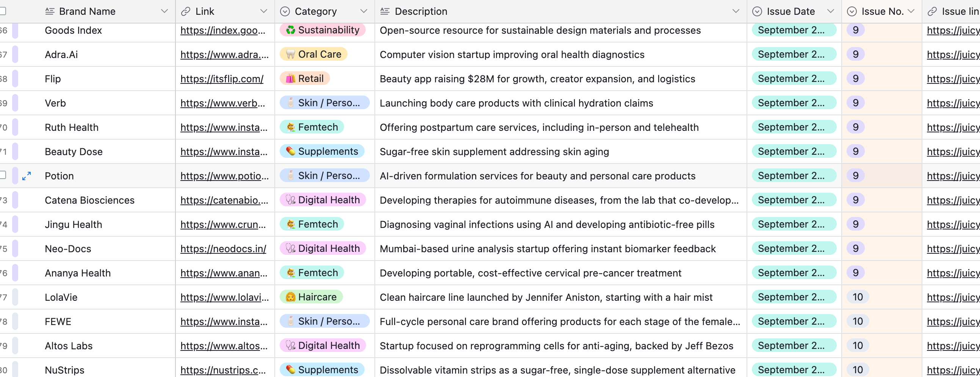Click the Issue Date tag in the Altos Labs row
980x377 pixels.
(x=794, y=346)
